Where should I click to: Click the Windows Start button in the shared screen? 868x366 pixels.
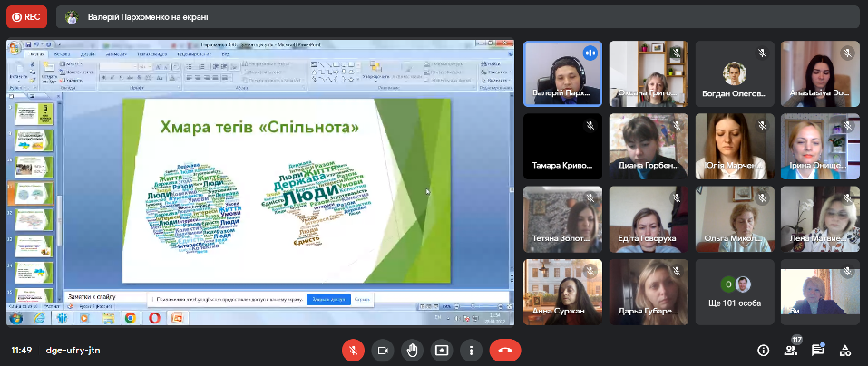14,318
